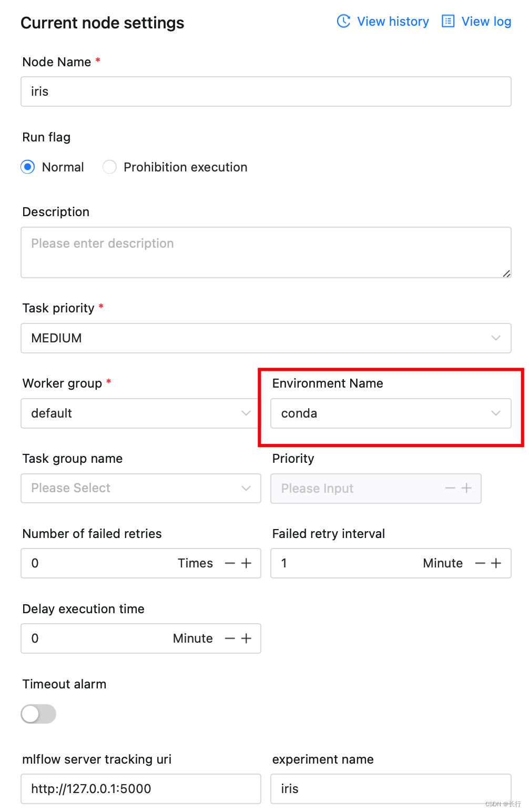Open the Environment Name conda dropdown
The width and height of the screenshot is (529, 812).
tap(391, 413)
